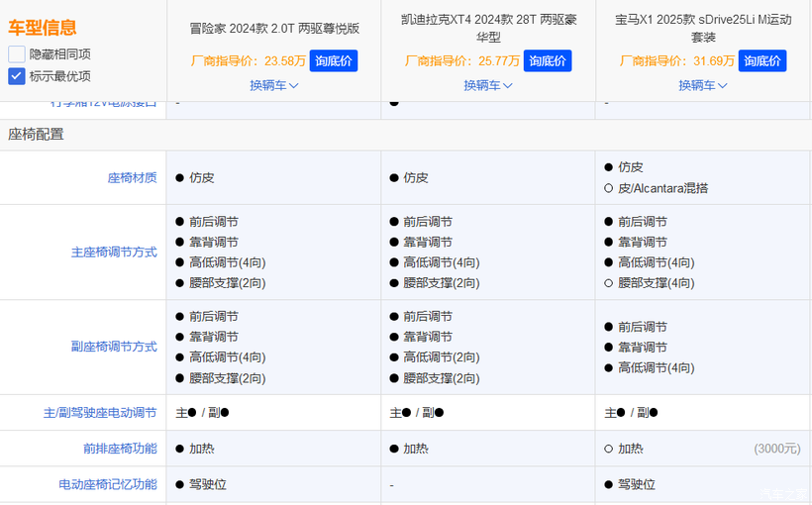
Task: Open 换辆车 dropdown under 冒险家
Action: pyautogui.click(x=274, y=85)
